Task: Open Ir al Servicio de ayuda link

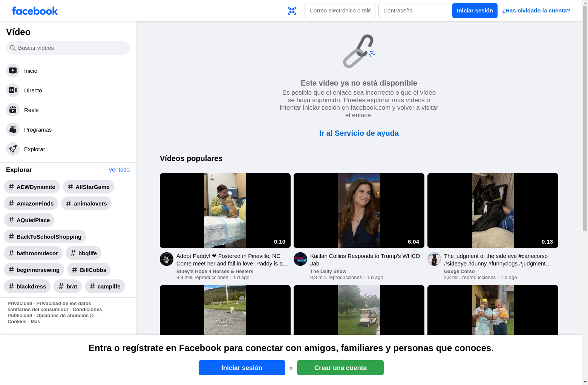Action: tap(359, 133)
